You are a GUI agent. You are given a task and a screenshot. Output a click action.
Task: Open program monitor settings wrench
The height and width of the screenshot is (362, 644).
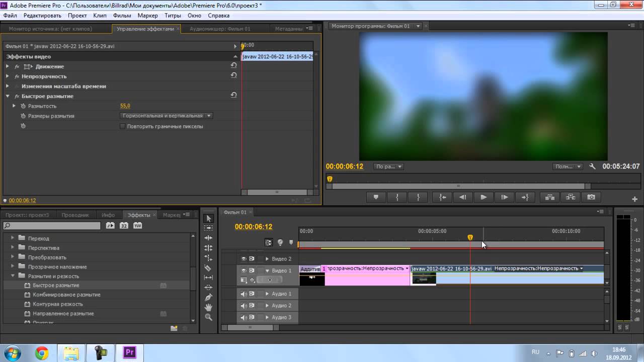[593, 166]
